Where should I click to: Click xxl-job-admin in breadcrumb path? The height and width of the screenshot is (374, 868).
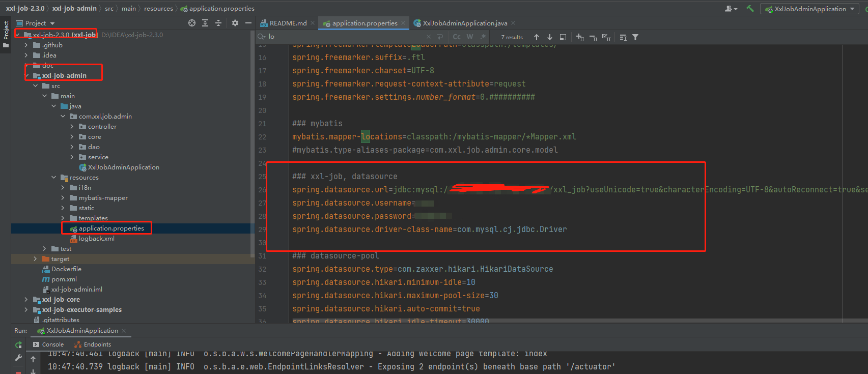[x=74, y=9]
